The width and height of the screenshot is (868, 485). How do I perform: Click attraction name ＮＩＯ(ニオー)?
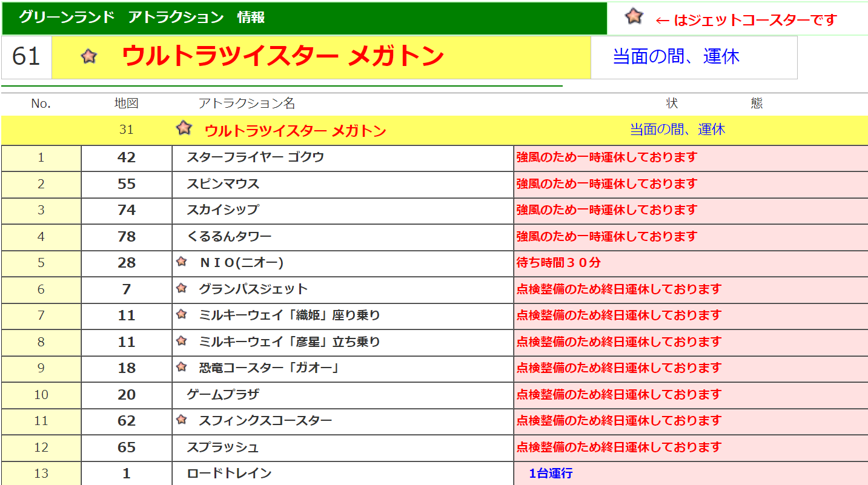[241, 263]
